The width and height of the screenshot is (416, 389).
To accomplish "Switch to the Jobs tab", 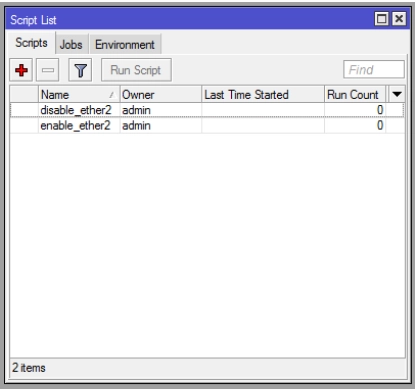I will point(71,44).
